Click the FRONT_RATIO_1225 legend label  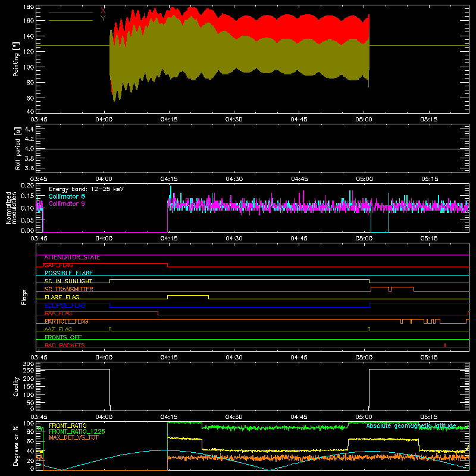pos(77,431)
